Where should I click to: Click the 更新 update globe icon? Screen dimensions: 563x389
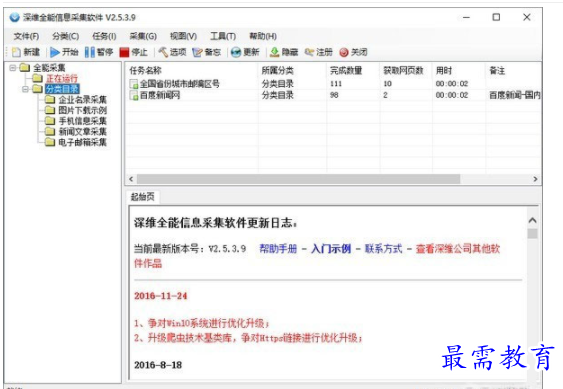pos(236,52)
